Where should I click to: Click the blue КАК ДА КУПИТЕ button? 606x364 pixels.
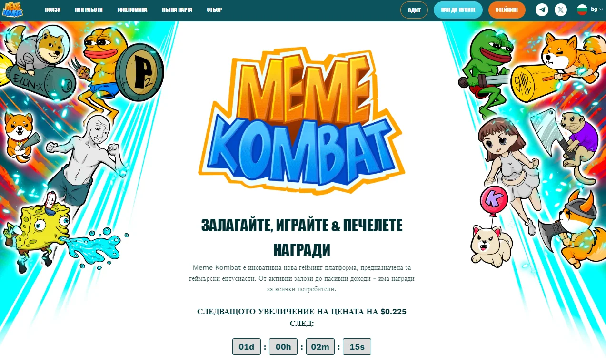(458, 10)
